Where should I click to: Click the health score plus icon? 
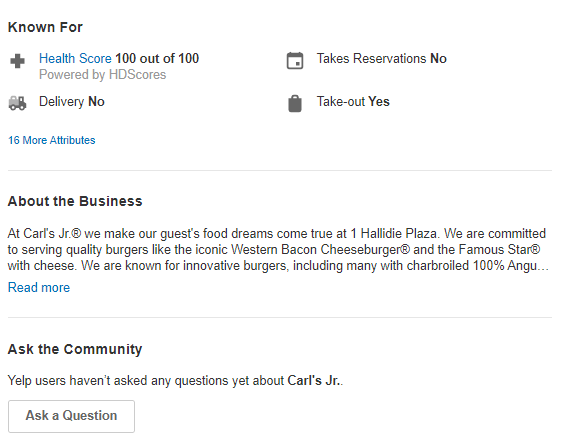18,61
